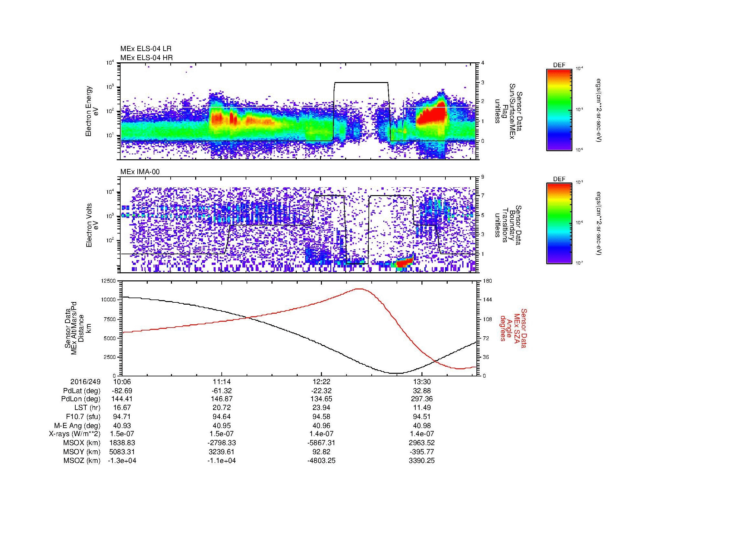Click the 13:30 time tick label
The height and width of the screenshot is (534, 756).
pos(421,382)
